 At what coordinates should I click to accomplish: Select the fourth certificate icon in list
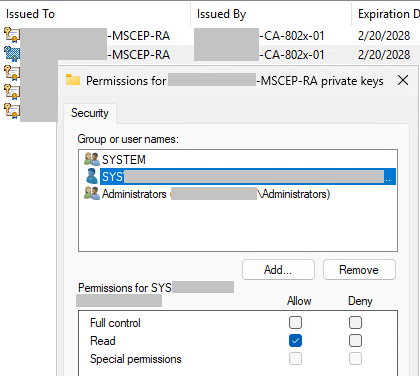point(12,92)
